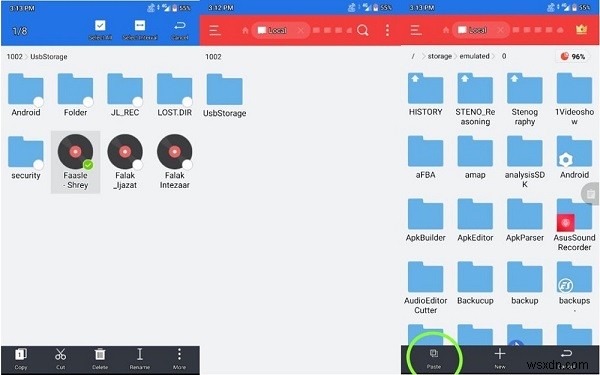
Task: Tap the emulated breadcrumb segment
Action: pos(474,56)
